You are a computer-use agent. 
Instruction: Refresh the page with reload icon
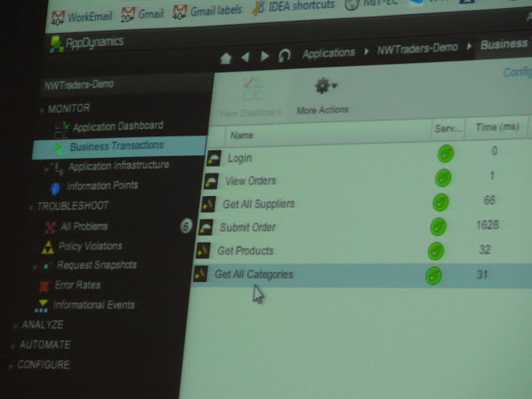284,55
